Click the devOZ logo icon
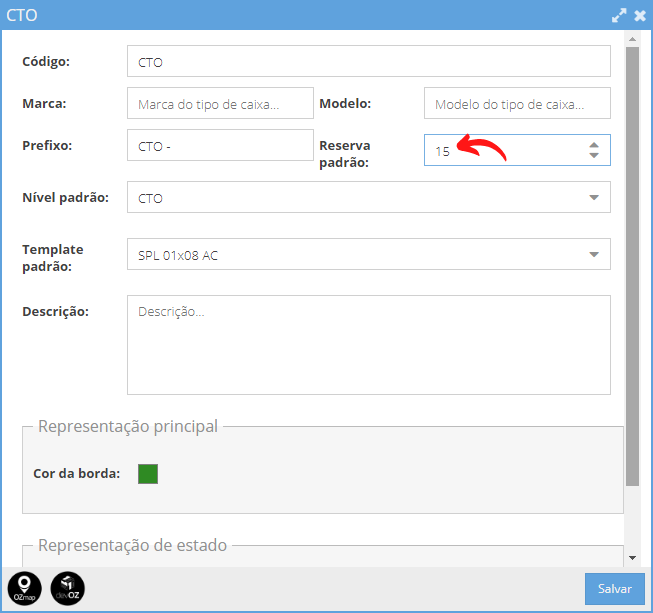The image size is (653, 613). click(67, 588)
